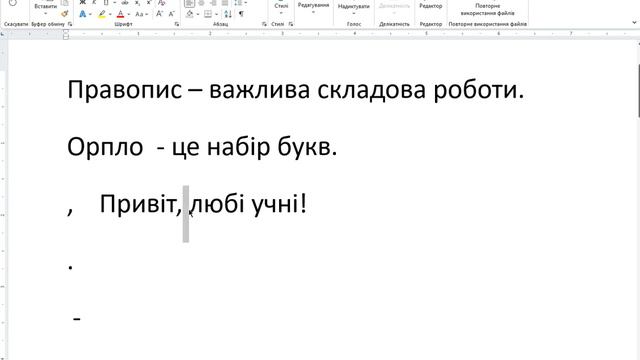Image resolution: width=640 pixels, height=360 pixels.
Task: Click the Format Painter brush icon
Action: coord(64,13)
